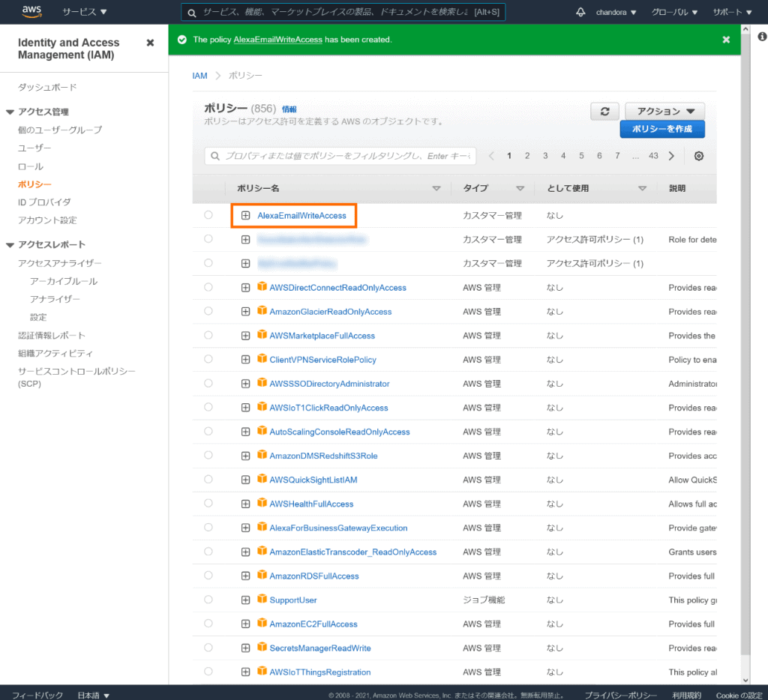Click the orange box icon for AlexaForBusinessGatewayExecution

click(x=262, y=527)
